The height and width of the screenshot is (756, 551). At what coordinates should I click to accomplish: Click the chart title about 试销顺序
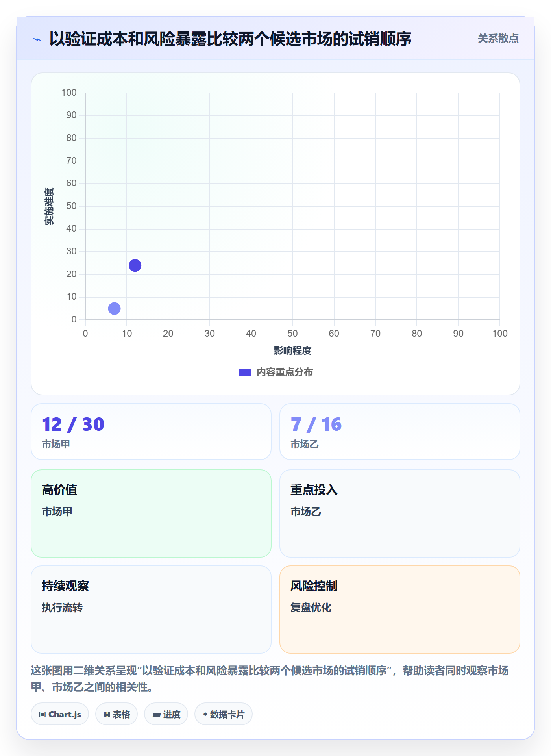point(230,39)
